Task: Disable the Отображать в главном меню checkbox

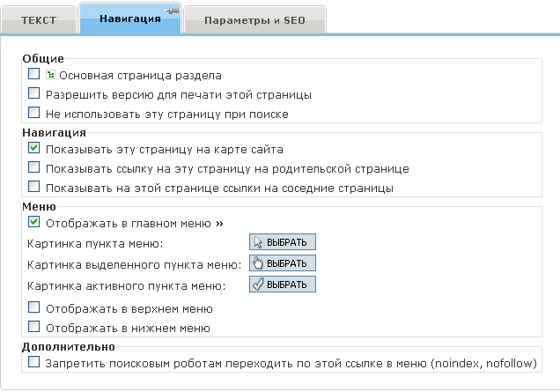Action: (x=34, y=223)
